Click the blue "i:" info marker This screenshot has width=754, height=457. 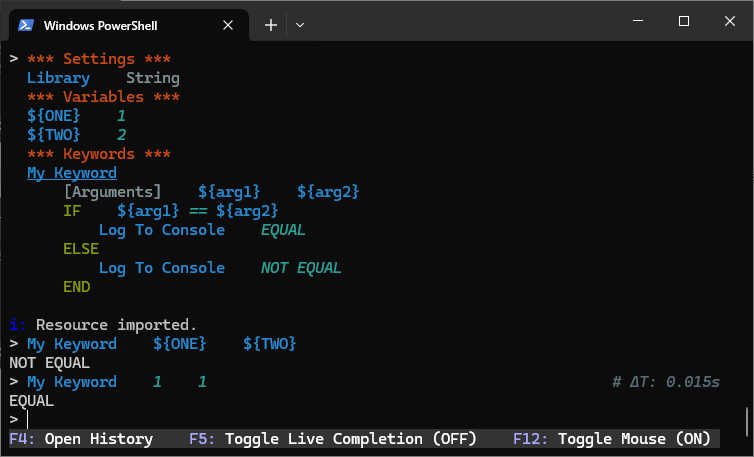17,325
